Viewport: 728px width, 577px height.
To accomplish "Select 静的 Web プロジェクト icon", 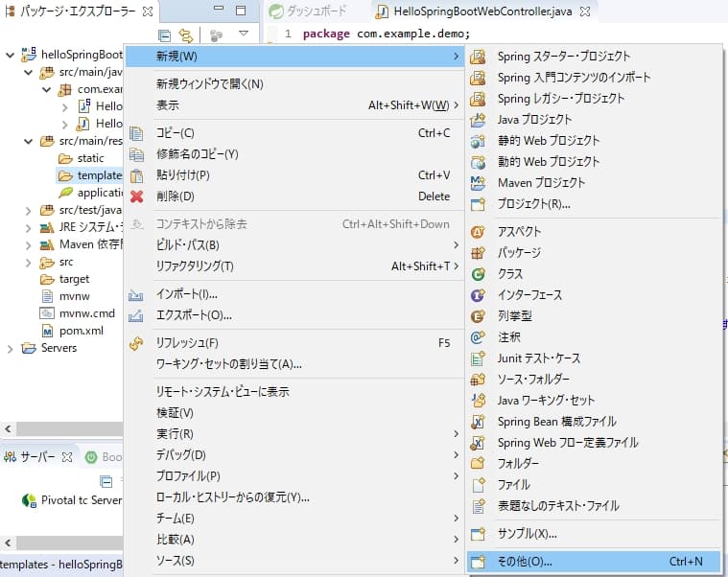I will [x=478, y=141].
